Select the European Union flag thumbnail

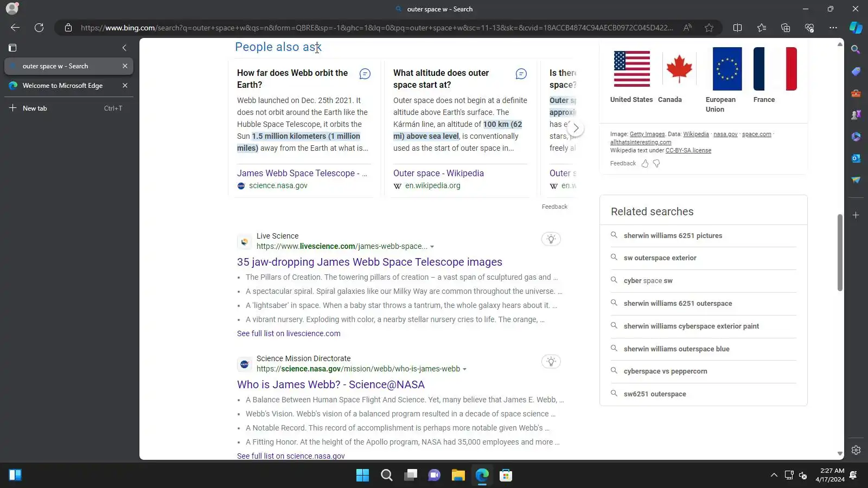coord(727,69)
